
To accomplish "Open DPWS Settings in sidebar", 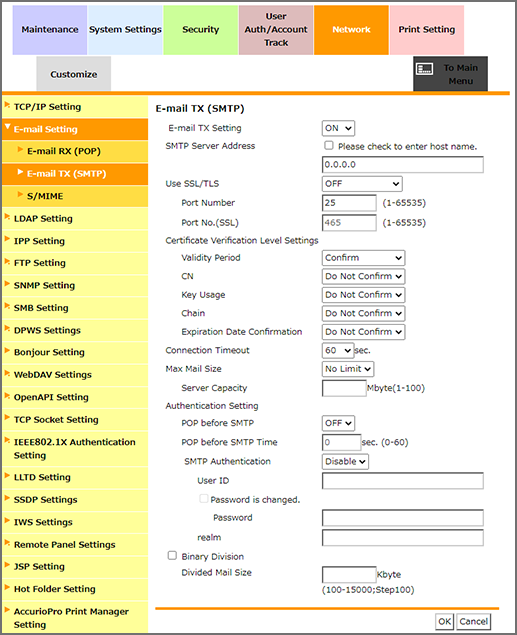I will (75, 330).
